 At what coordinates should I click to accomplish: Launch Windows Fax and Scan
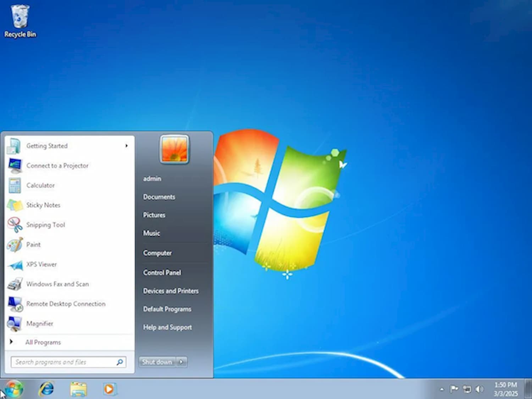pyautogui.click(x=58, y=284)
